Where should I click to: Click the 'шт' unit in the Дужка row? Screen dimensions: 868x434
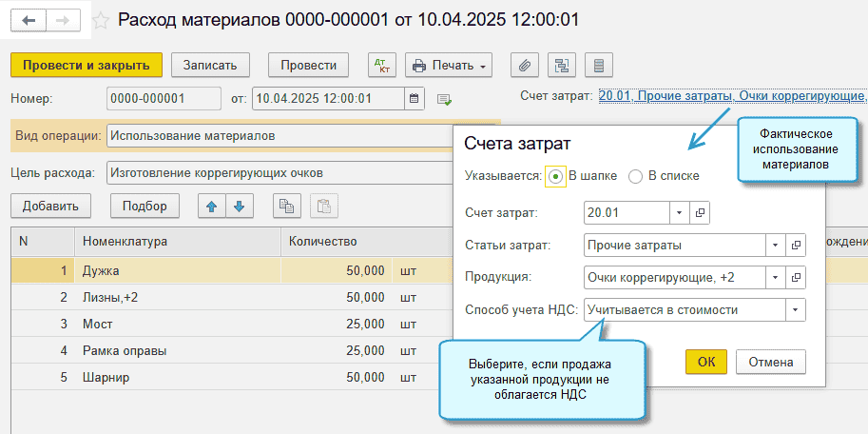408,271
